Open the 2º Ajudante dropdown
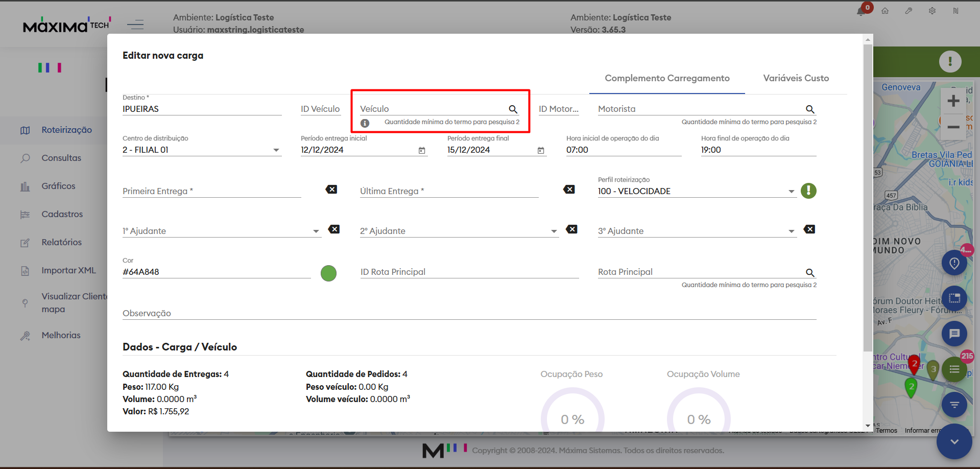 [x=554, y=231]
